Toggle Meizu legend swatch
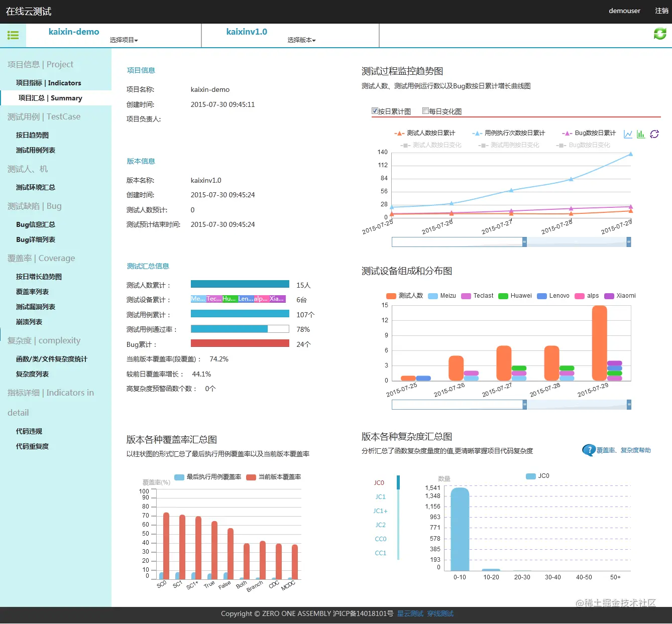Viewport: 672px width, 624px height. click(x=433, y=296)
